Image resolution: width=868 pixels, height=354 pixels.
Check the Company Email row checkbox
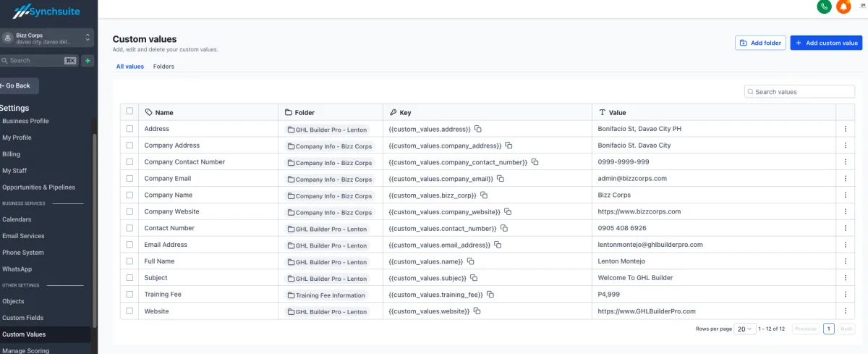pos(129,179)
